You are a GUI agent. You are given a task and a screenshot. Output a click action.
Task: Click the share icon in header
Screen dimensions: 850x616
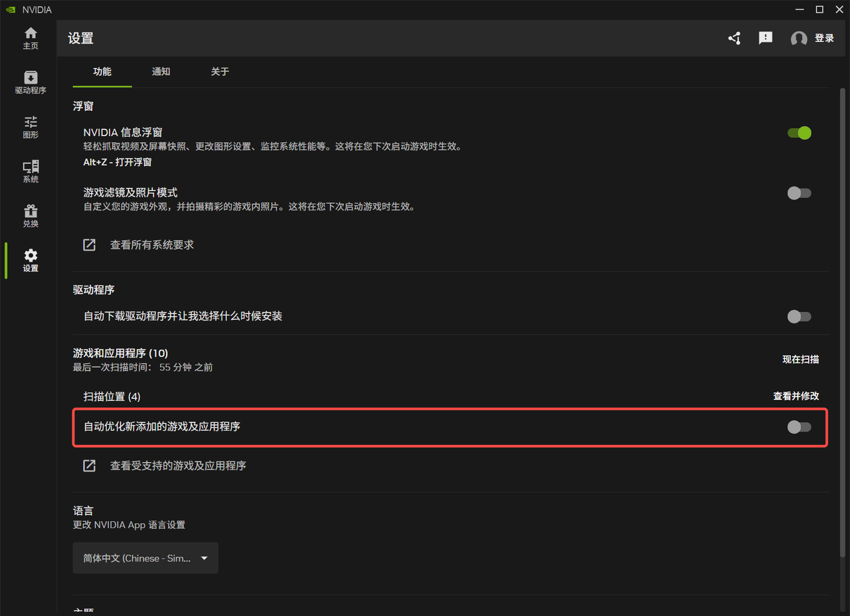pyautogui.click(x=734, y=38)
